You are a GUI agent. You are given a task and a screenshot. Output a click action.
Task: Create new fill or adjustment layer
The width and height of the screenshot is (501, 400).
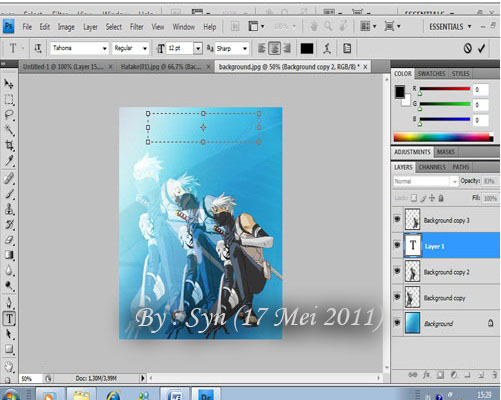[454, 375]
